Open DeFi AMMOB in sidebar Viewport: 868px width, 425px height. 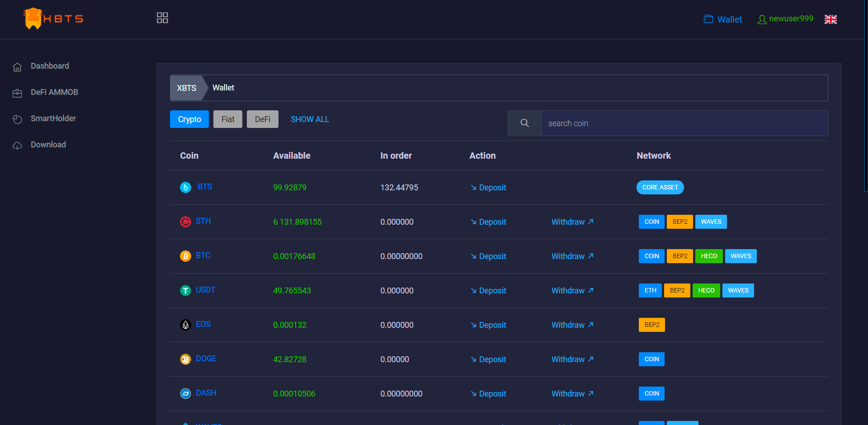54,92
